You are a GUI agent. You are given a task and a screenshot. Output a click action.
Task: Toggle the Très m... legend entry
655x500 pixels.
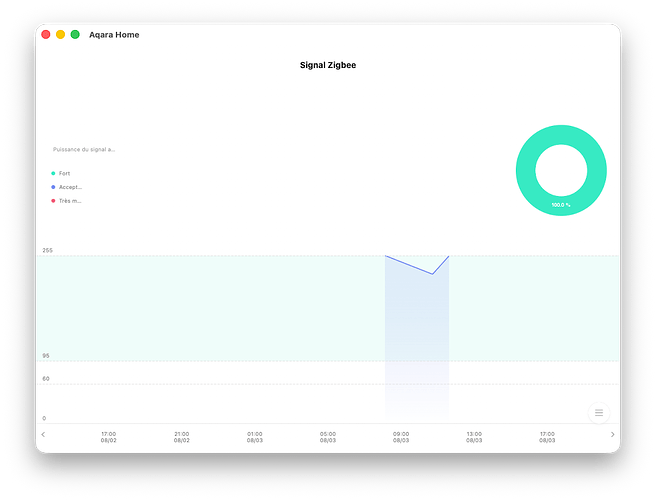[x=66, y=201]
